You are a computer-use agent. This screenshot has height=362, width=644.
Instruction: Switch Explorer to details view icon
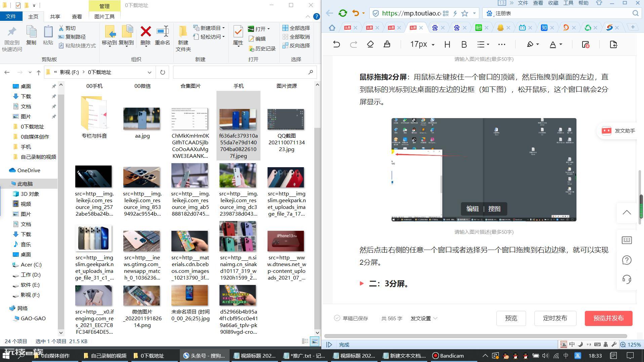click(x=305, y=341)
